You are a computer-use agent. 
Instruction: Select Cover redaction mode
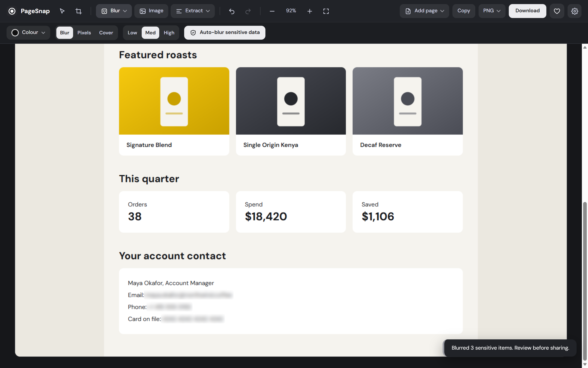coord(106,33)
